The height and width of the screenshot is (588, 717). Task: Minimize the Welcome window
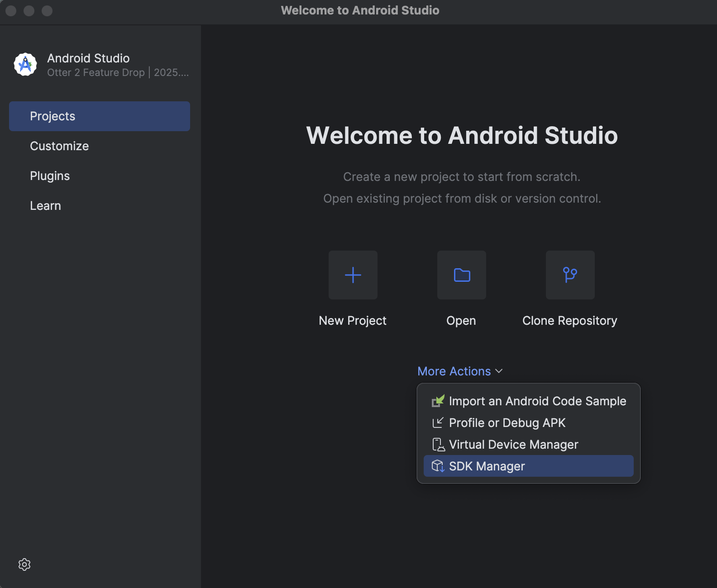tap(29, 10)
